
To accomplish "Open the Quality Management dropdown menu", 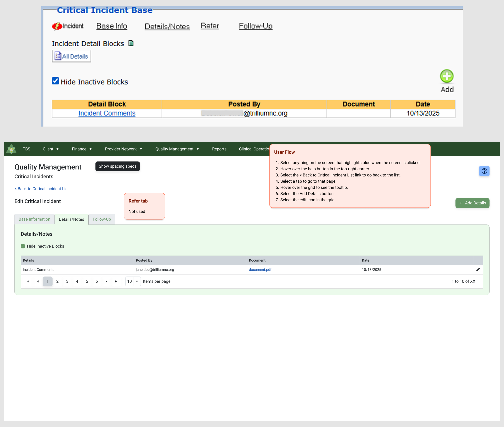I will [177, 149].
